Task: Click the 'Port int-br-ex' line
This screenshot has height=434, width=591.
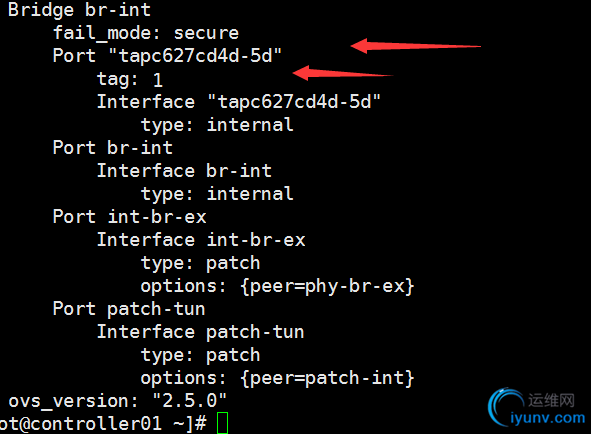Action: pyautogui.click(x=129, y=217)
